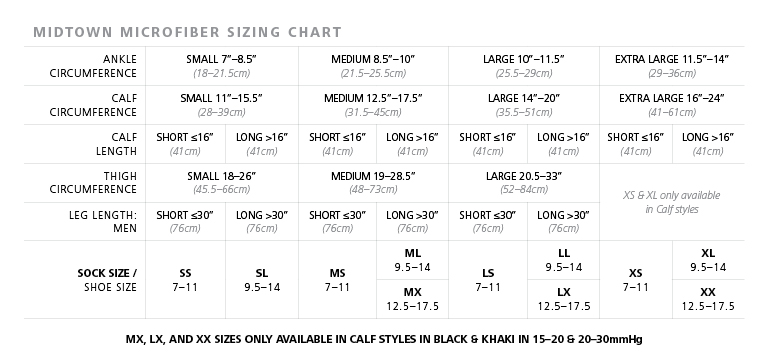Image resolution: width=768 pixels, height=360 pixels.
Task: Select the Small 11"–15.5" calf circumference cell
Action: [222, 105]
